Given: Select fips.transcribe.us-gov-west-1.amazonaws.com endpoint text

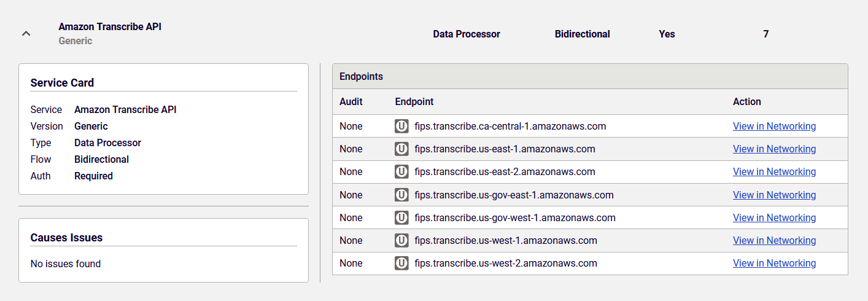Looking at the screenshot, I should click(515, 218).
